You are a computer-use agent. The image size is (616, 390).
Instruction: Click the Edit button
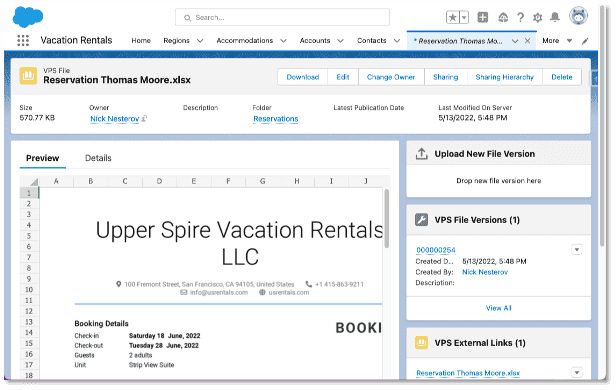tap(343, 77)
